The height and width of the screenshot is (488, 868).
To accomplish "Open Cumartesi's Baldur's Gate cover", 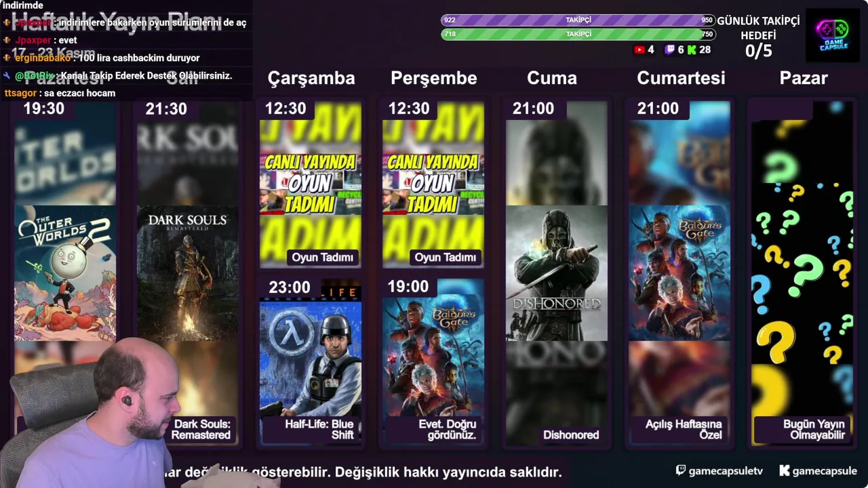I will [679, 273].
